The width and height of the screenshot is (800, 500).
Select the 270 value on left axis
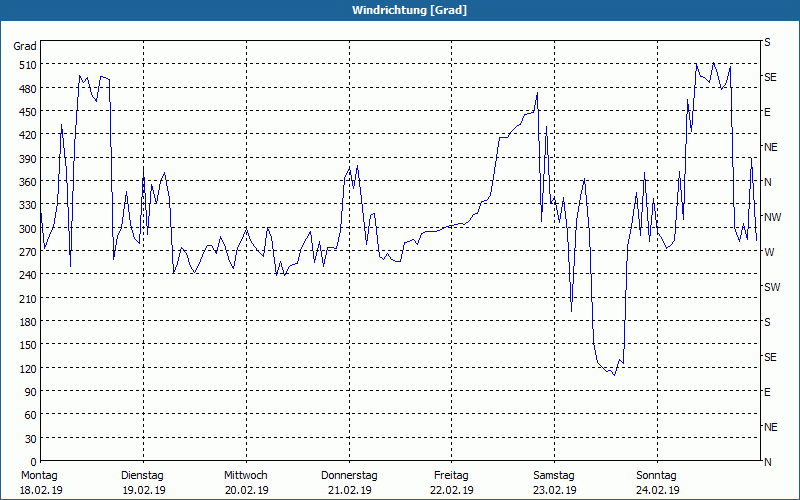click(x=29, y=252)
